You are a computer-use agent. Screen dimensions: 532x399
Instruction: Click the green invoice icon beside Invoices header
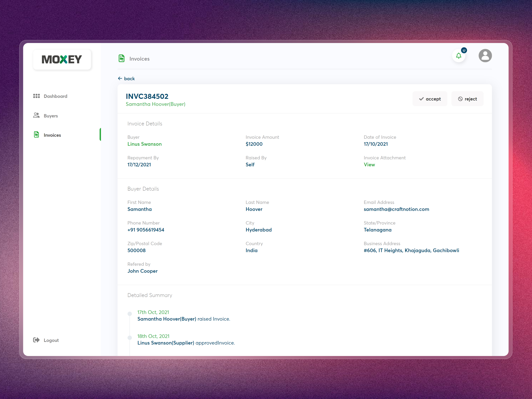coord(122,59)
